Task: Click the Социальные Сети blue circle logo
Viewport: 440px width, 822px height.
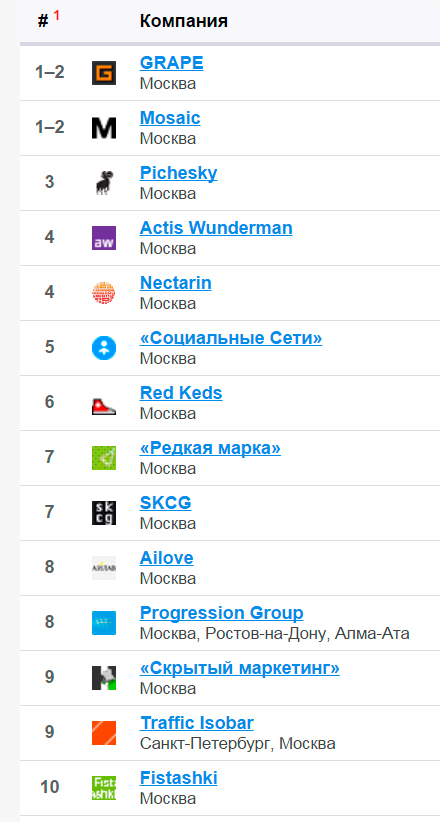Action: 104,348
